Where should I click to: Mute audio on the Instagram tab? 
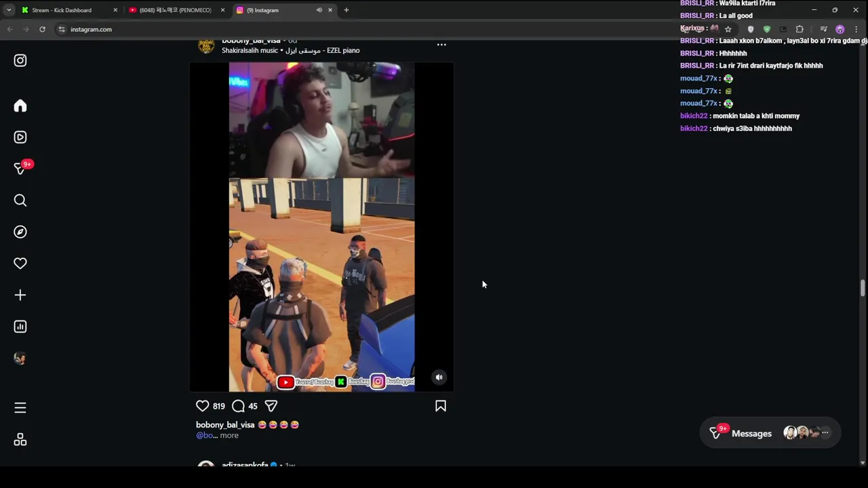pyautogui.click(x=319, y=10)
